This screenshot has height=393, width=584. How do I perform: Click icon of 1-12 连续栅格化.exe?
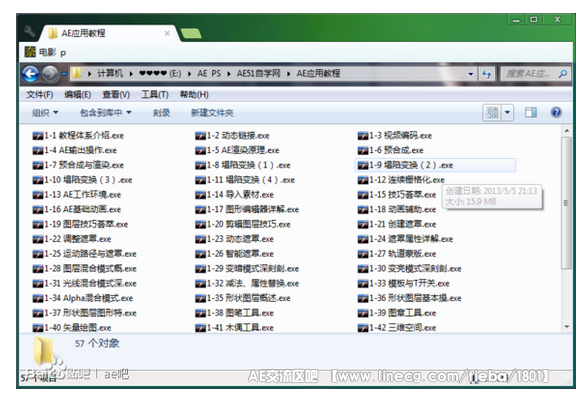pos(363,180)
